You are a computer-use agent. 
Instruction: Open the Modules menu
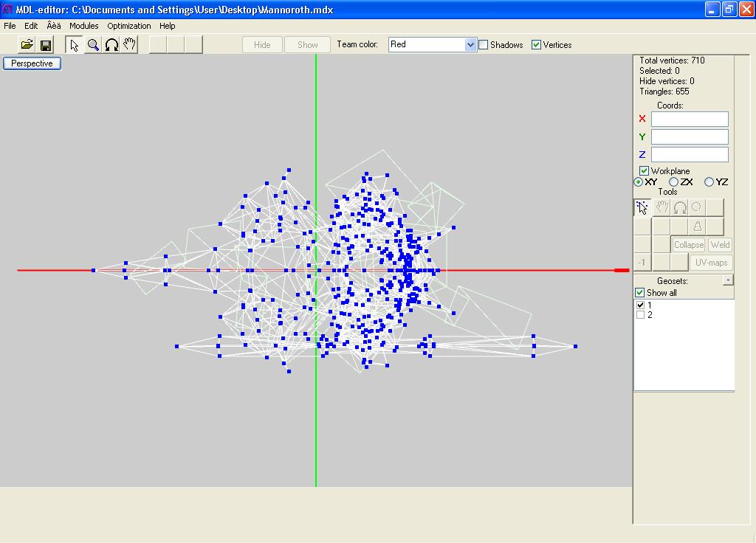click(x=84, y=26)
